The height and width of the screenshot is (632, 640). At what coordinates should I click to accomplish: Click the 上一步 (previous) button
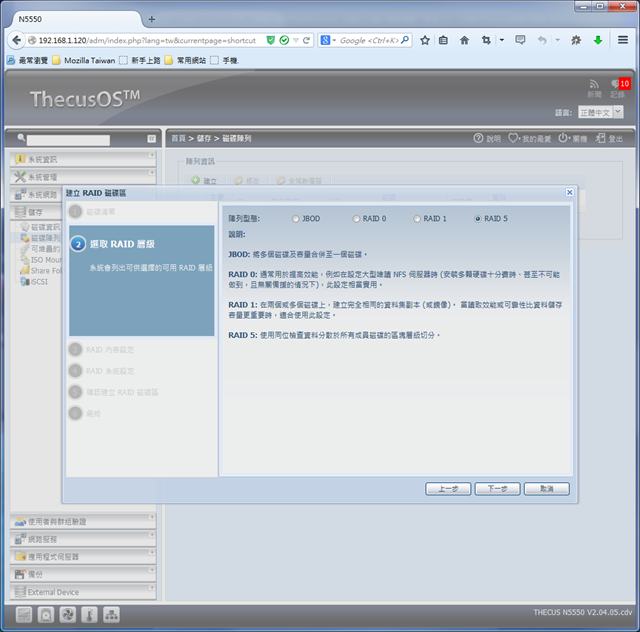[x=448, y=489]
